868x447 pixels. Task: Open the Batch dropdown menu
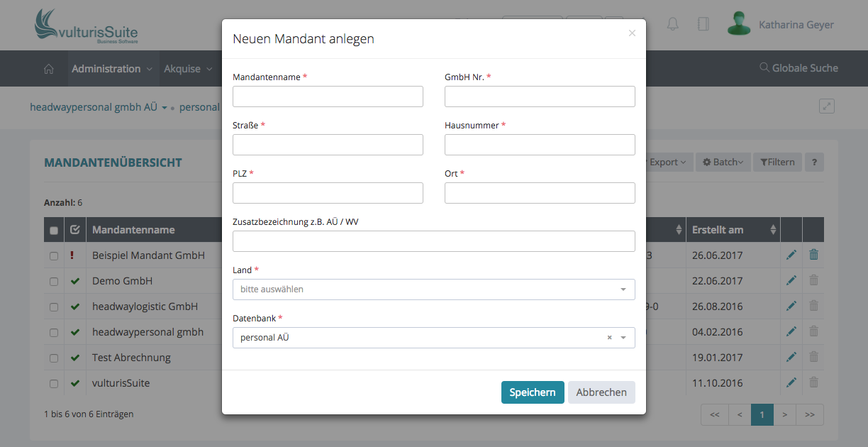[722, 162]
